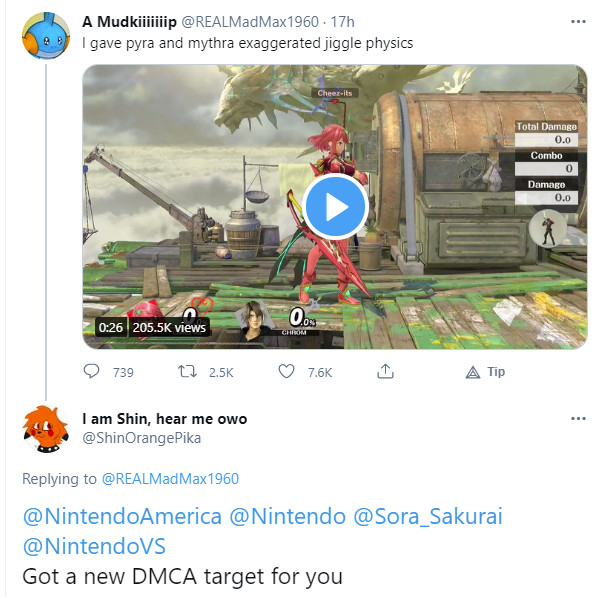Open the @ShinOrangePika handle
This screenshot has height=597, width=601.
[x=140, y=438]
